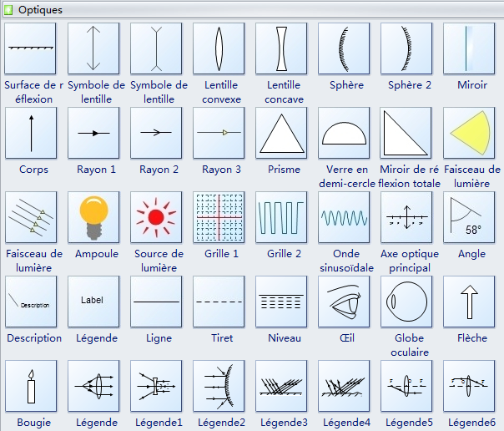Select the Prisme triangle shape
Viewport: 504px width, 431px height.
(x=281, y=133)
